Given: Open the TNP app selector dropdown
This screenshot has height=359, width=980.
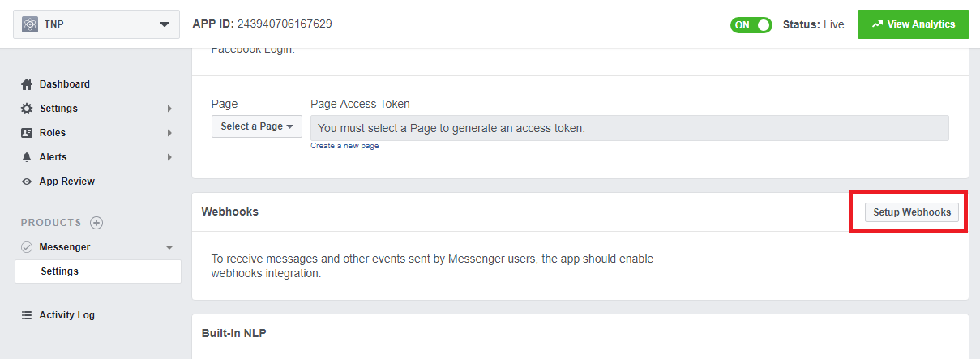Looking at the screenshot, I should pyautogui.click(x=96, y=24).
